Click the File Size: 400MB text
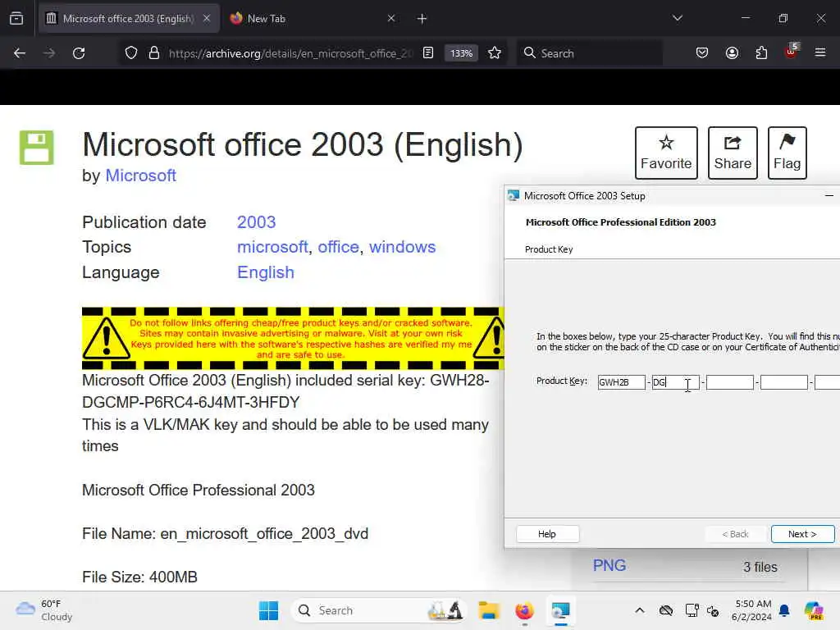 click(x=139, y=577)
